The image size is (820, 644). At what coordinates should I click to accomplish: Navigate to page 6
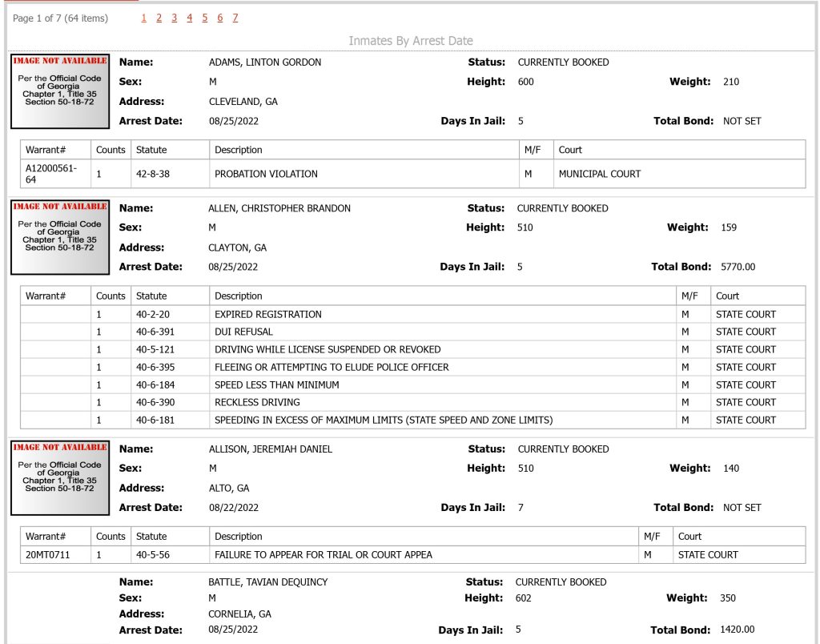coord(219,18)
